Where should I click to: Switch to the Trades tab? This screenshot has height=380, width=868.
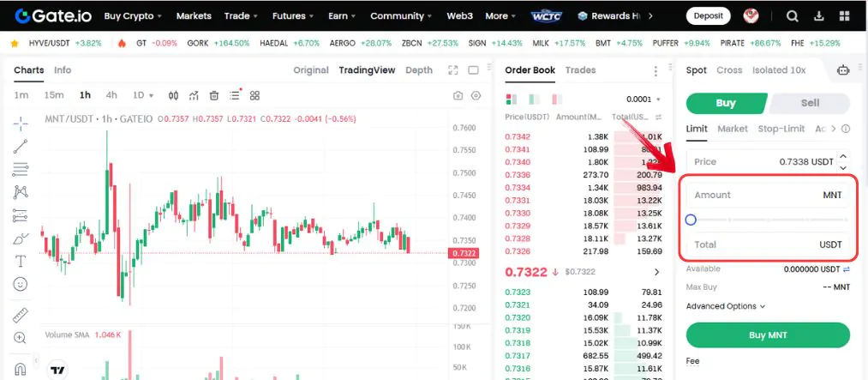(x=580, y=70)
